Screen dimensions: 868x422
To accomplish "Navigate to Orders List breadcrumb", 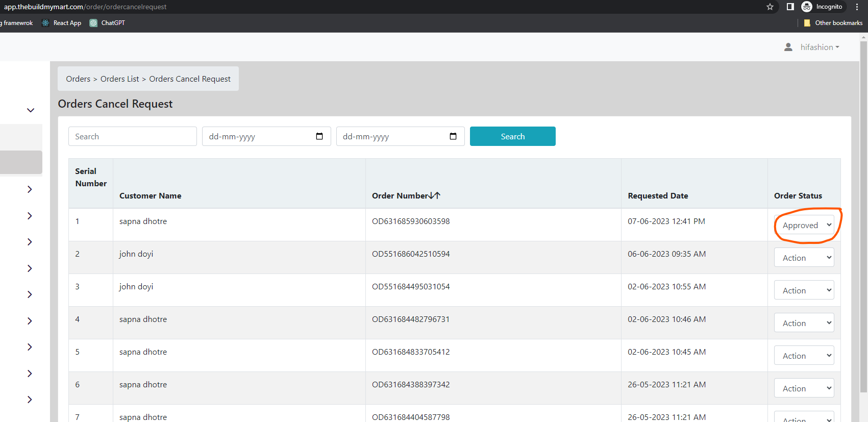I will point(119,79).
